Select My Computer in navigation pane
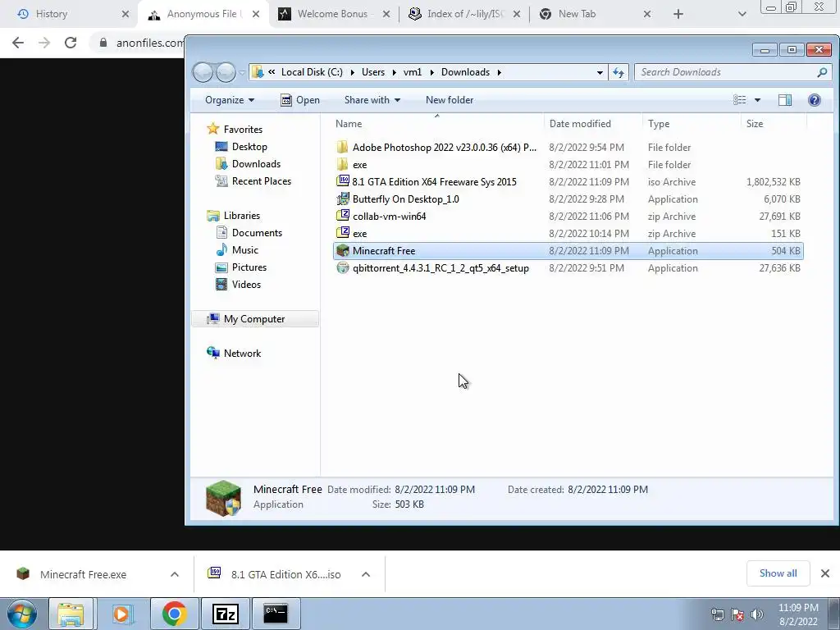This screenshot has height=630, width=840. click(254, 319)
